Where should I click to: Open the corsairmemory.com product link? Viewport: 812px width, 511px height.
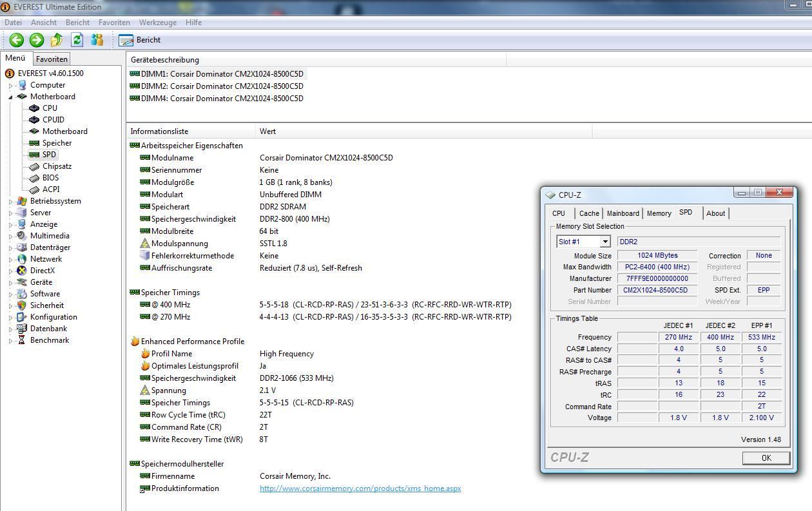(x=360, y=488)
